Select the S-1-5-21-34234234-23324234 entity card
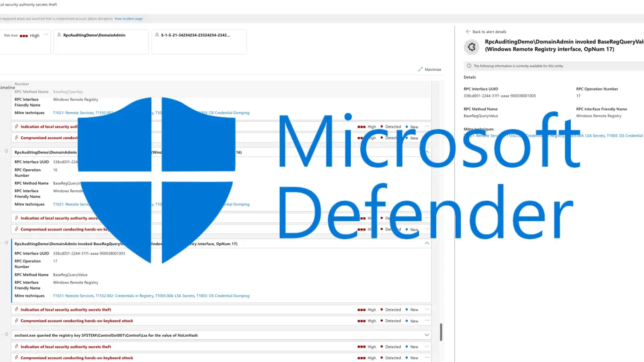 click(199, 41)
